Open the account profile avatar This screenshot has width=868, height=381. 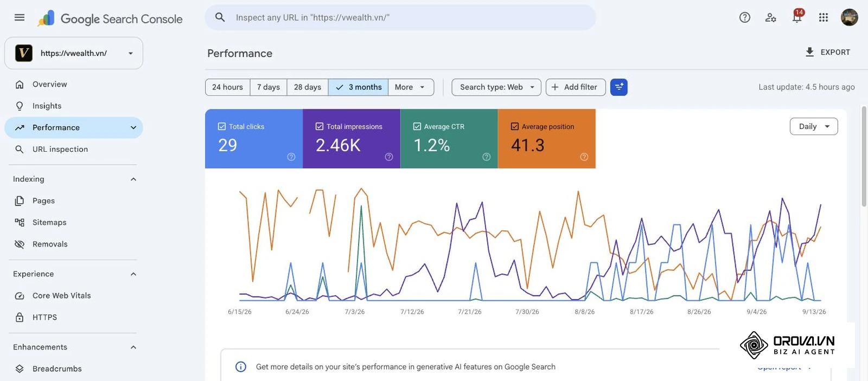pyautogui.click(x=850, y=17)
